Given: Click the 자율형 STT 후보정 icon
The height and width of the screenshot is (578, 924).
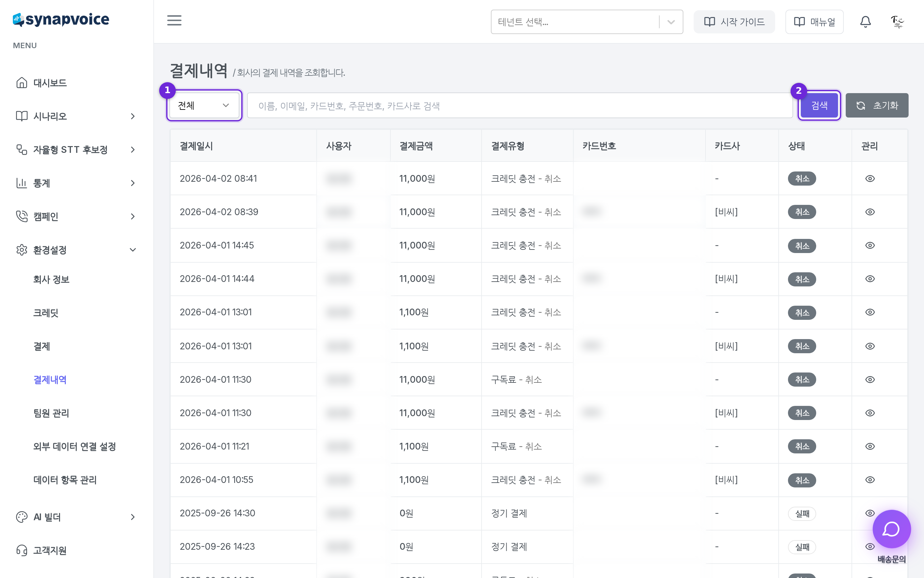Looking at the screenshot, I should (x=22, y=149).
